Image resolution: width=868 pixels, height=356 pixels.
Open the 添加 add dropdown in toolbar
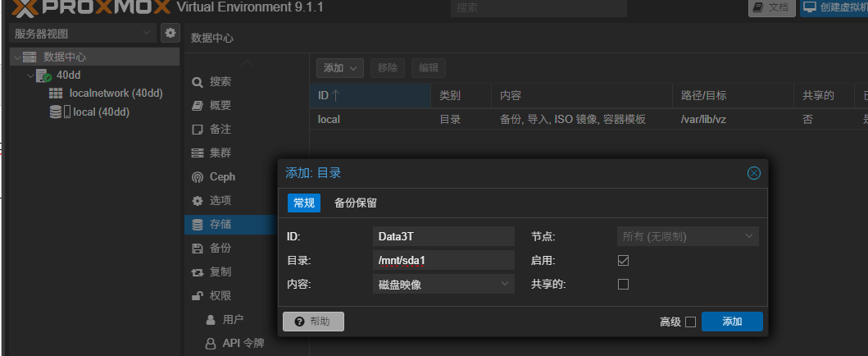(x=340, y=68)
